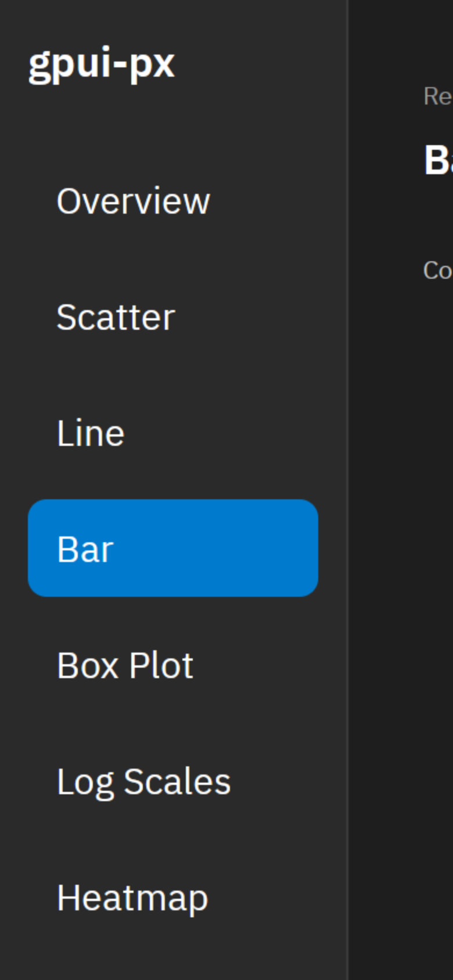This screenshot has width=453, height=980.
Task: Click empty sidebar space right of Heatmap
Action: click(264, 897)
